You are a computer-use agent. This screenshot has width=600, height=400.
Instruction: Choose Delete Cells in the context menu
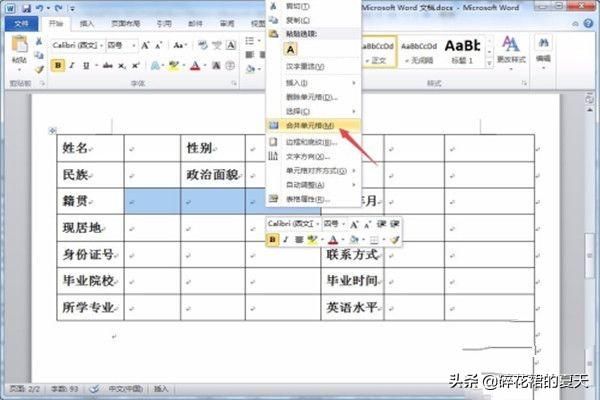coord(313,97)
